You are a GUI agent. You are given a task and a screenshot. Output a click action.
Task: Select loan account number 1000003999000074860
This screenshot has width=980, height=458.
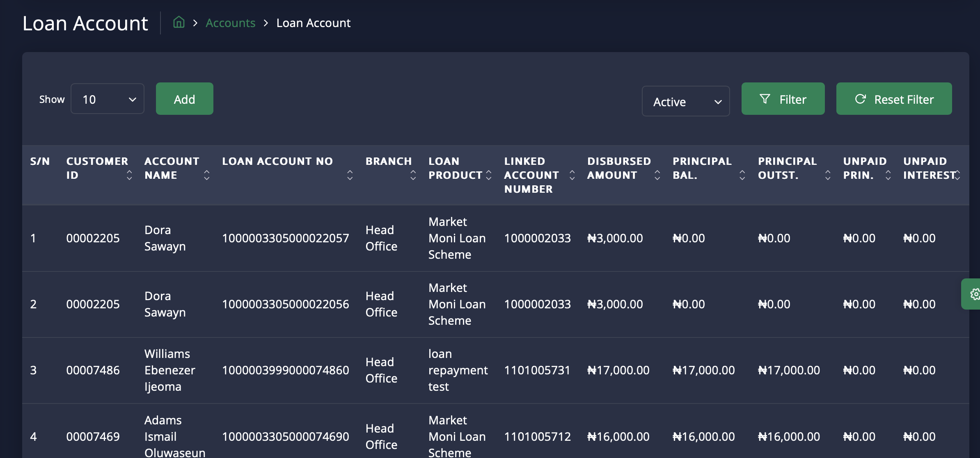285,370
